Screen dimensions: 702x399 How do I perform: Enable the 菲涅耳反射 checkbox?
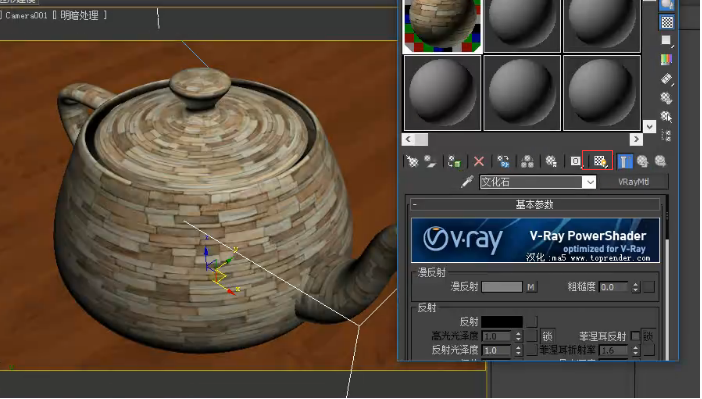pyautogui.click(x=635, y=335)
